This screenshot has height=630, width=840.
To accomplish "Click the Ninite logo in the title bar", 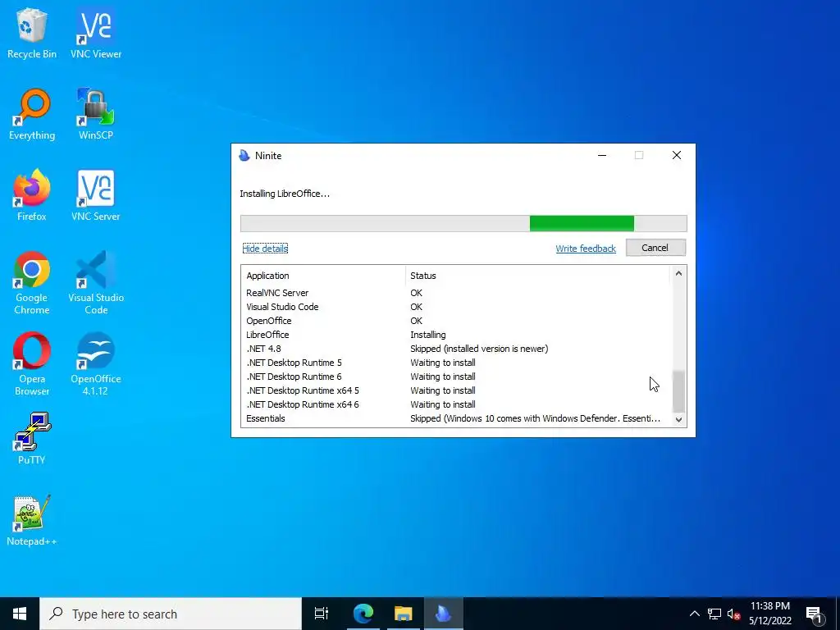I will 244,155.
